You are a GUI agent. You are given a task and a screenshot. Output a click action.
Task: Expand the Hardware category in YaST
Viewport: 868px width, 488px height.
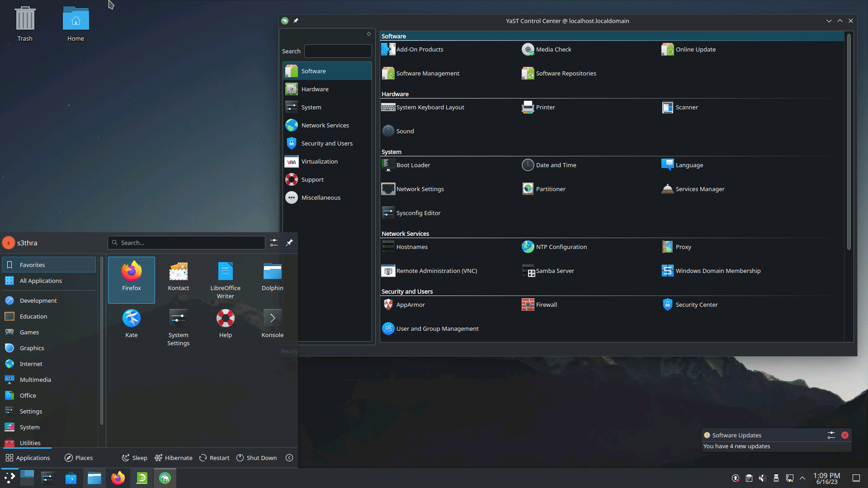pos(315,89)
